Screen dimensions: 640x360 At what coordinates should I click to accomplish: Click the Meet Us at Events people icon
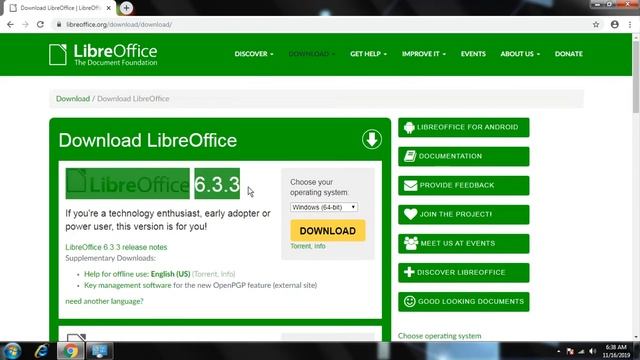point(411,243)
